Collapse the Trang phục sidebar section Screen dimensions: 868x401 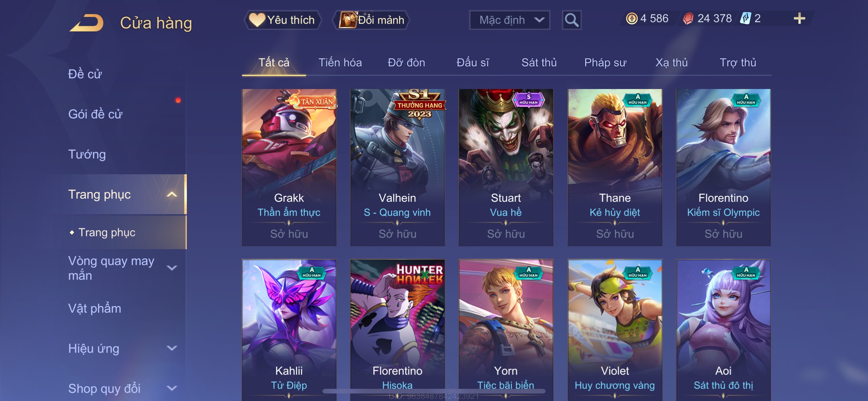[x=172, y=194]
